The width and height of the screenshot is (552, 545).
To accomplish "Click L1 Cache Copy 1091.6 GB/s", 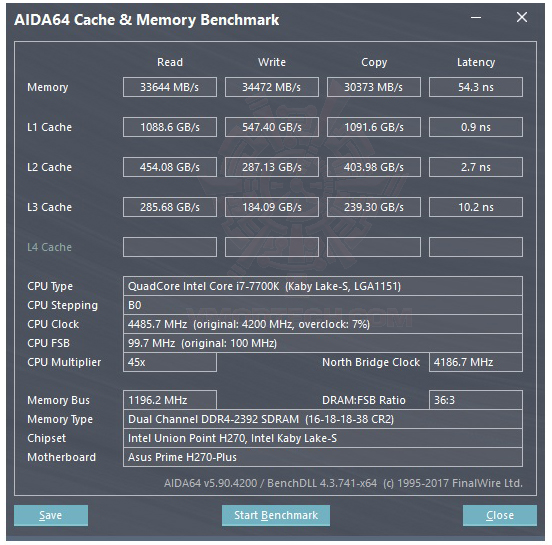I will click(374, 127).
